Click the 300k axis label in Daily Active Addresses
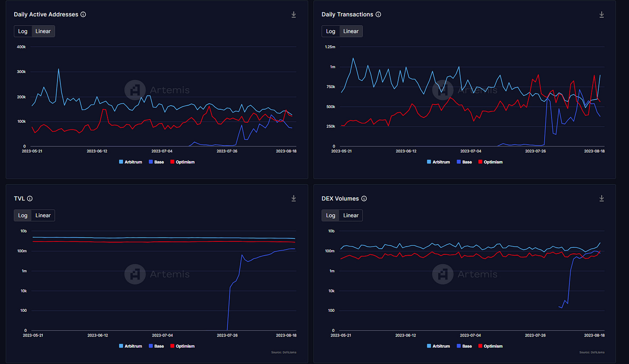Viewport: 629px width, 364px height. click(x=21, y=72)
